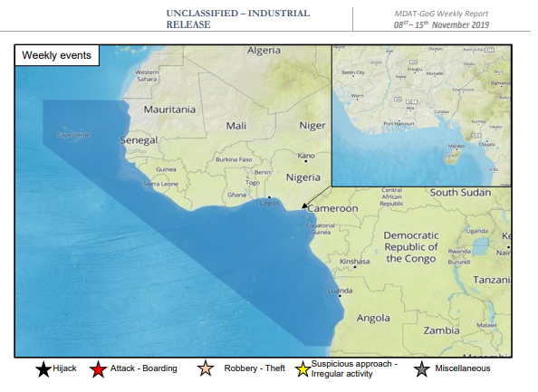Click the Benin City label in inset

point(353,72)
